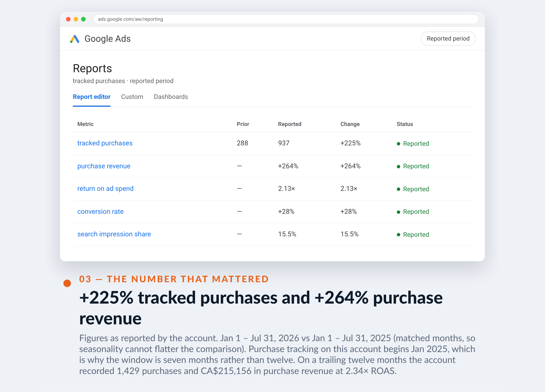Viewport: 545px width, 392px height.
Task: Select the Report editor tab
Action: pyautogui.click(x=92, y=97)
